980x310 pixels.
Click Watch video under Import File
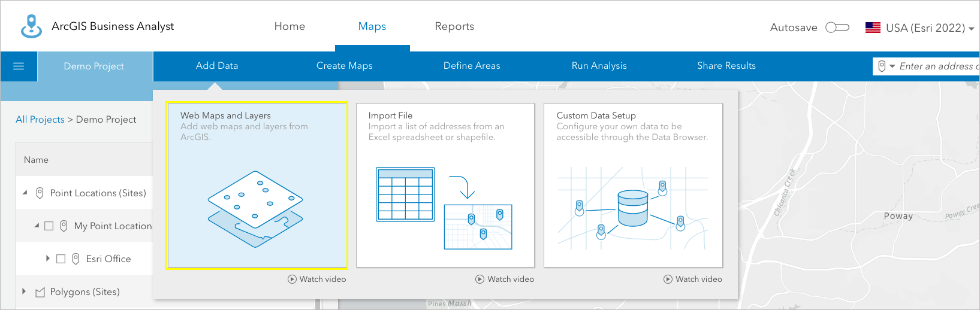point(511,279)
